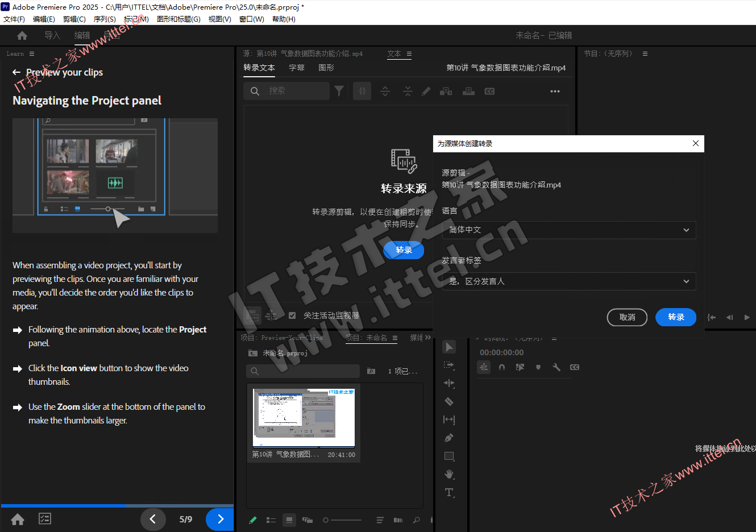Select the Track Select Forward tool
The image size is (756, 532).
click(449, 365)
